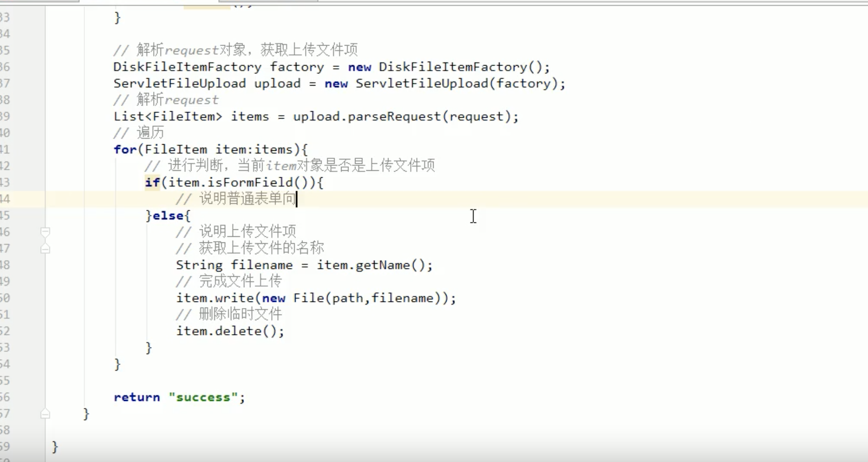868x462 pixels.
Task: Click on the `return "success"` statement
Action: coord(179,396)
